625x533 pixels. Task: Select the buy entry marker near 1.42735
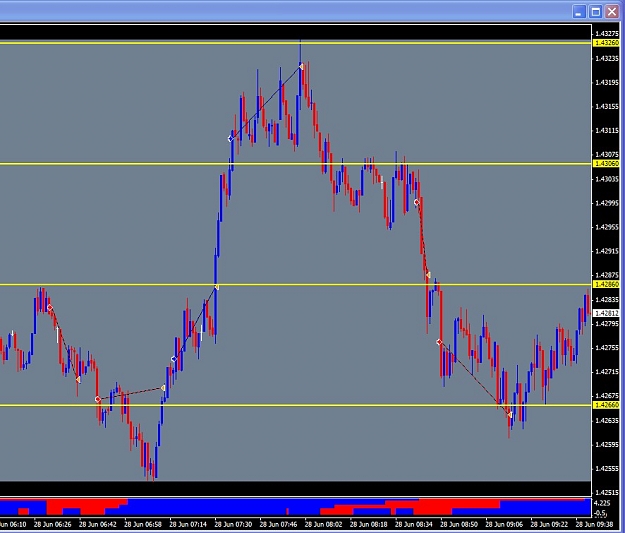[x=174, y=359]
